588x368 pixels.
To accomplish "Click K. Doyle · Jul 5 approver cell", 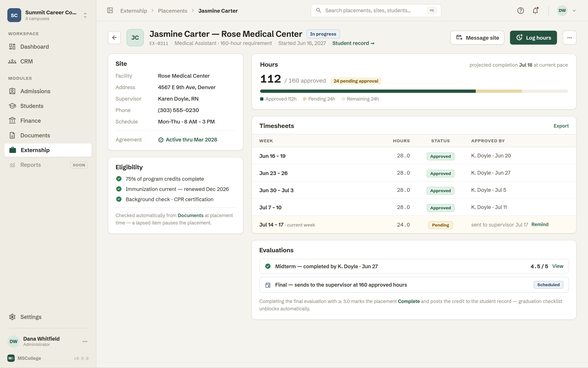I will [489, 190].
